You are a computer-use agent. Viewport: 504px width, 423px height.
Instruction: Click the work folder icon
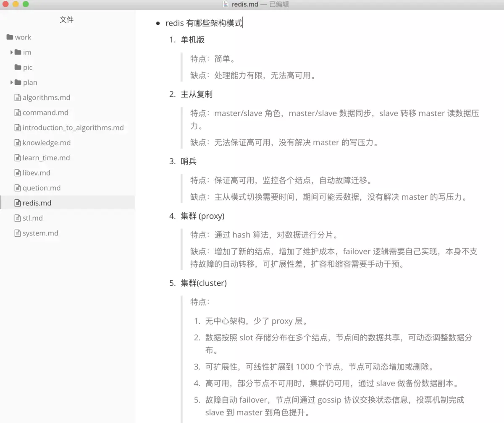(10, 37)
